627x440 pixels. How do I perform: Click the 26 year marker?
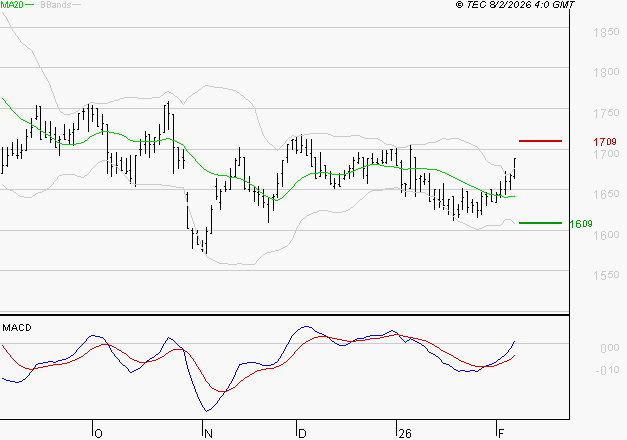click(405, 434)
